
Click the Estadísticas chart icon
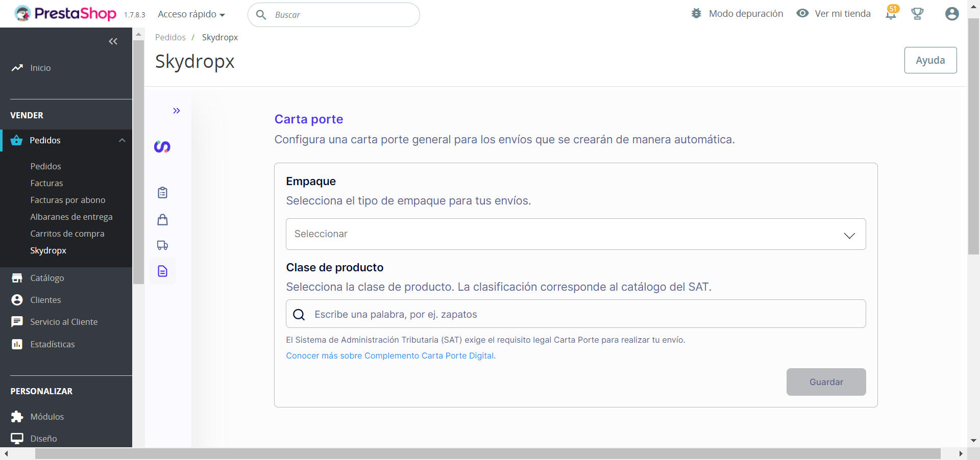click(x=17, y=344)
